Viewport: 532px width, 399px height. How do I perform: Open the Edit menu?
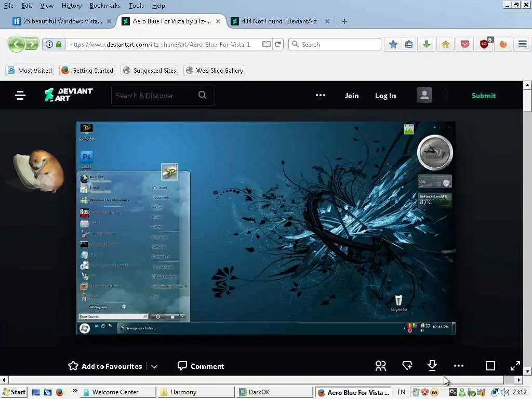click(x=27, y=5)
